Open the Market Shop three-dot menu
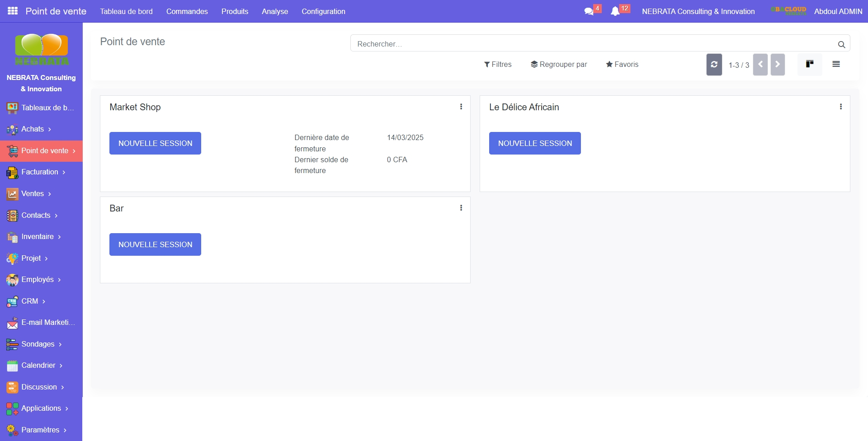868x441 pixels. pos(461,107)
